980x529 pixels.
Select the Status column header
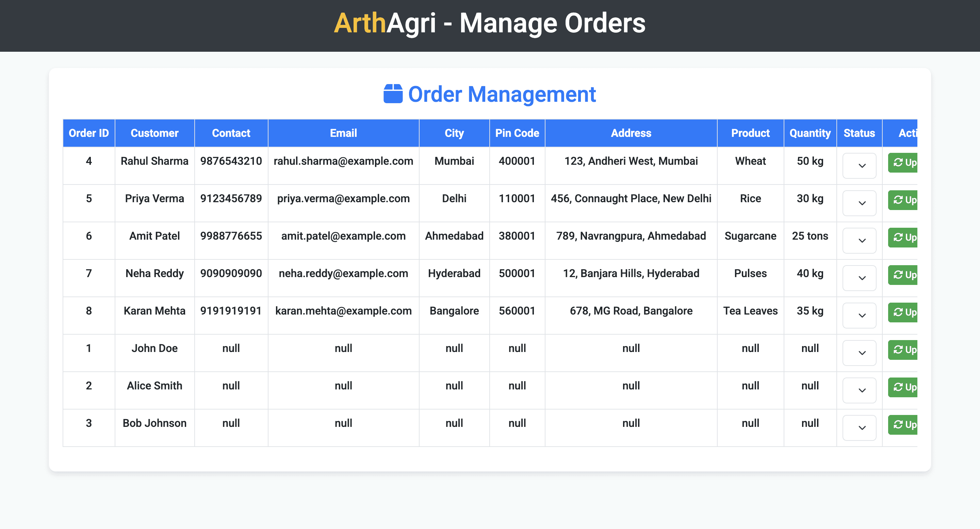(859, 133)
